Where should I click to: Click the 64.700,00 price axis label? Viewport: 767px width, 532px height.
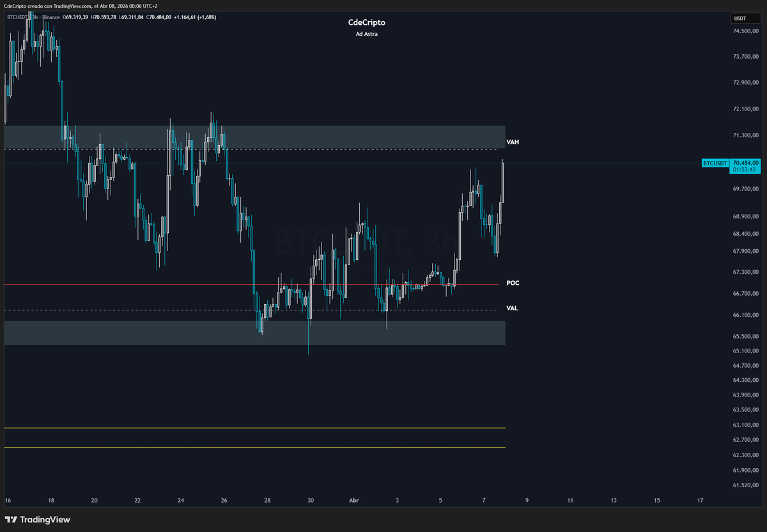click(745, 366)
